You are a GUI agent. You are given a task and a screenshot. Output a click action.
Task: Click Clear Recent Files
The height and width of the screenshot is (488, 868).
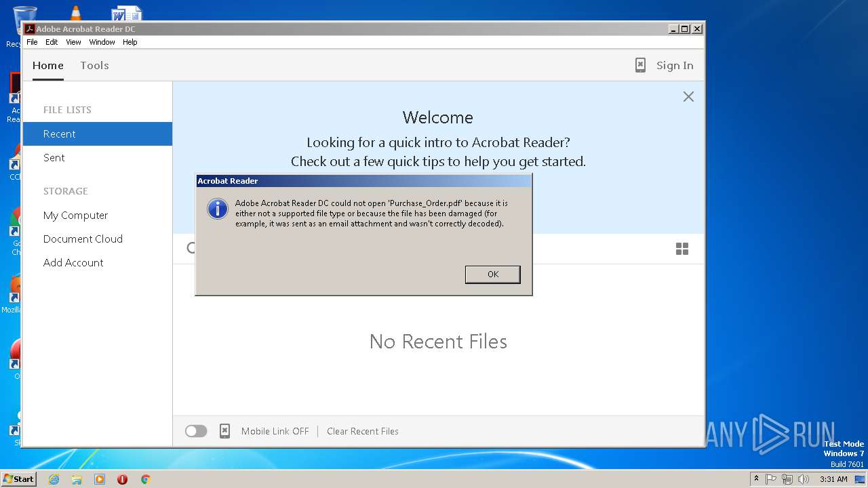tap(363, 431)
